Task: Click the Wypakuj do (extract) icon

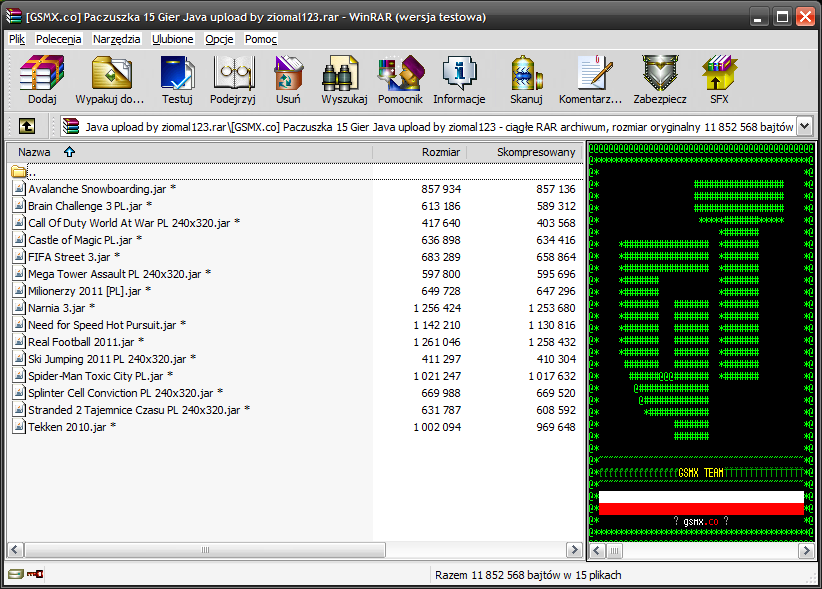Action: [x=110, y=75]
